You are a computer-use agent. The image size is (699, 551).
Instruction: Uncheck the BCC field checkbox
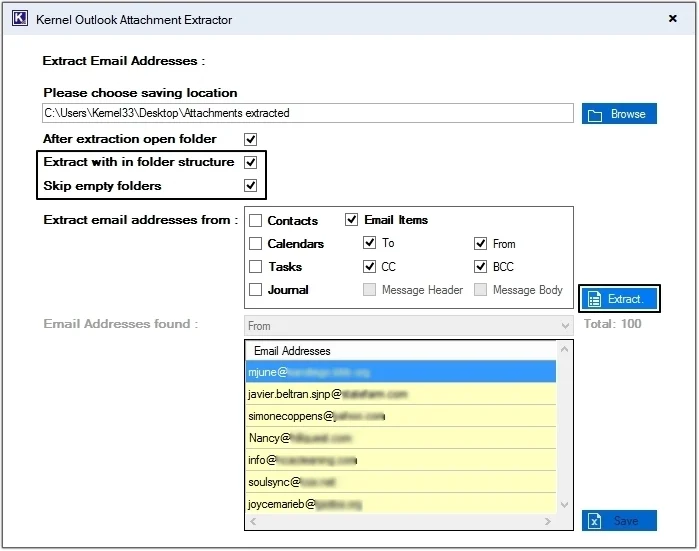[x=481, y=267]
